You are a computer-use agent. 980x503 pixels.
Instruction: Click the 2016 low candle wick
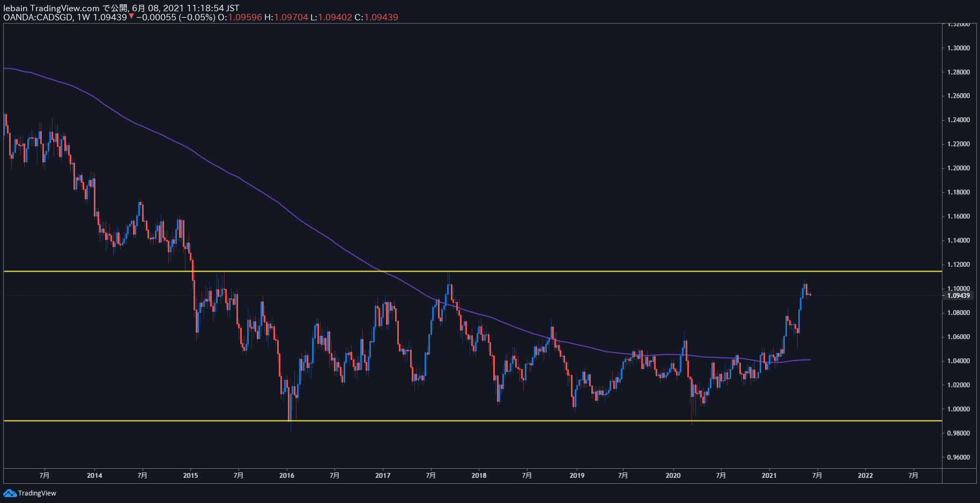click(x=290, y=427)
